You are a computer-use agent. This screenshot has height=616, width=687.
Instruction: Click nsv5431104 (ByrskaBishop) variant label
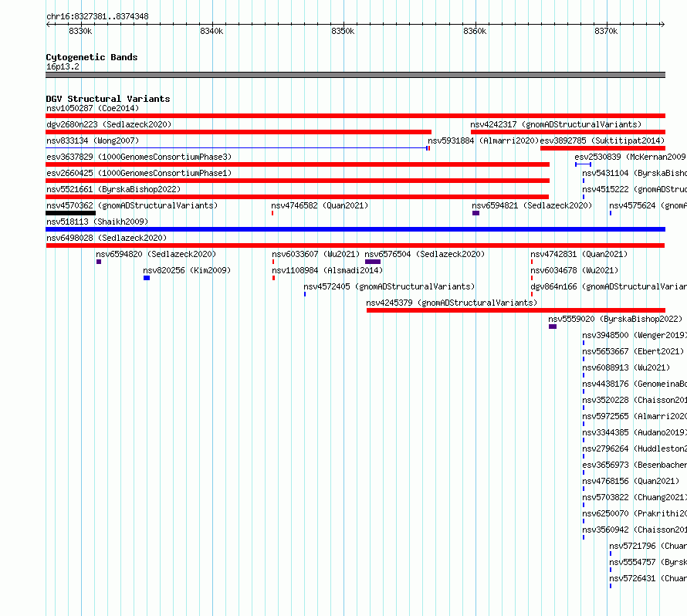(x=635, y=173)
